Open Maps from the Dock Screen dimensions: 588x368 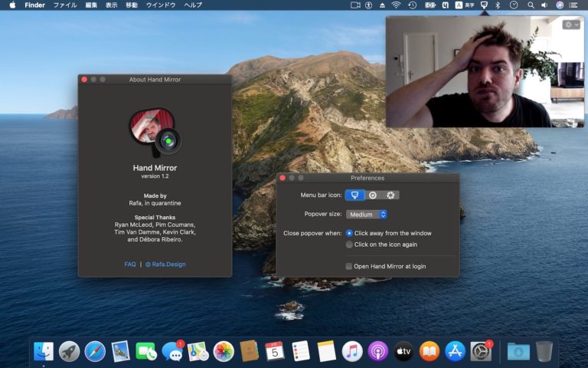tap(198, 351)
